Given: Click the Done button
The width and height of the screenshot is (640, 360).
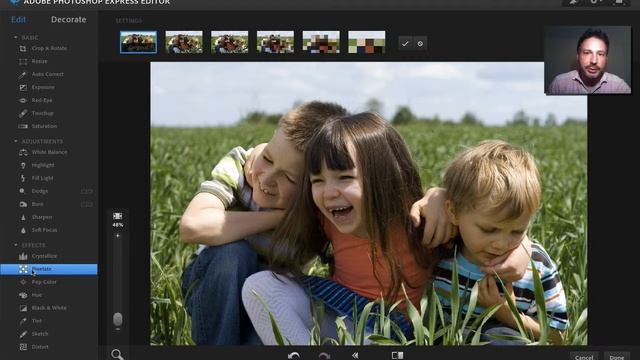Looking at the screenshot, I should [617, 356].
